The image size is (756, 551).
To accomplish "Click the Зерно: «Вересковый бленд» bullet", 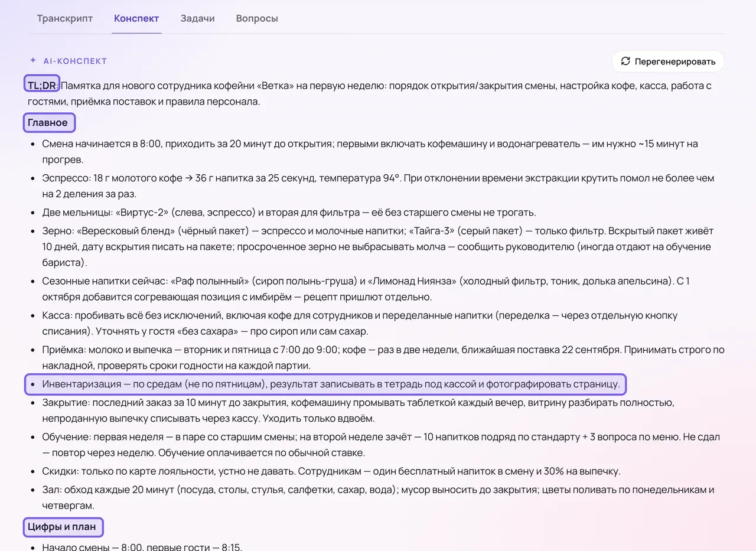I will (377, 247).
